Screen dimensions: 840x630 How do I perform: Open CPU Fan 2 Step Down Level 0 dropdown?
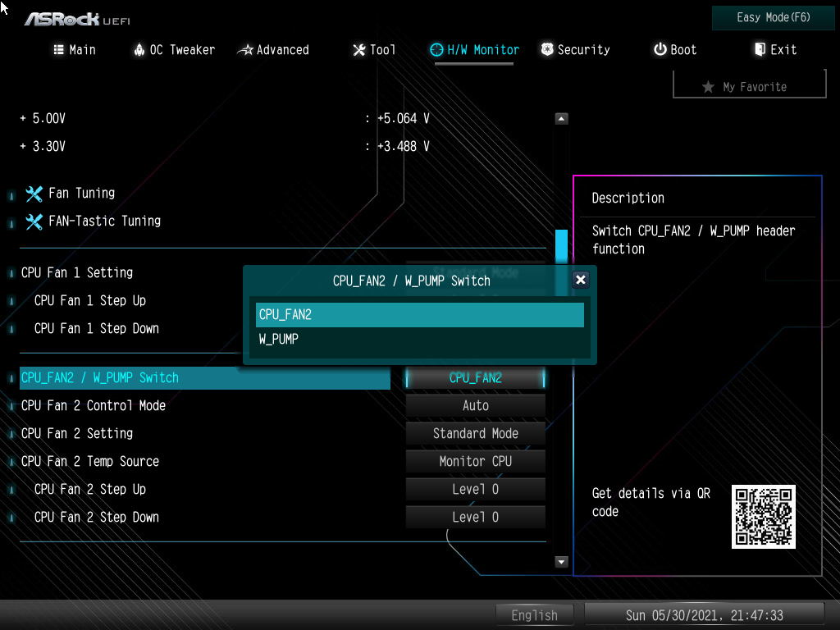[x=475, y=517]
